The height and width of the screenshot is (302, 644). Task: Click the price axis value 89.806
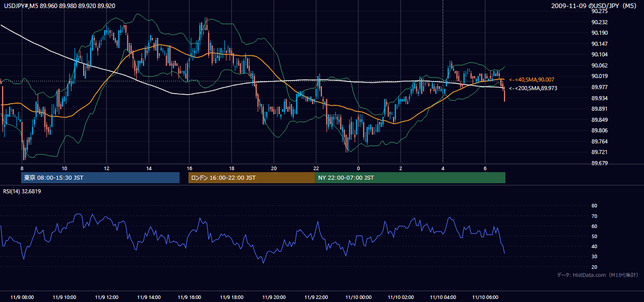599,130
